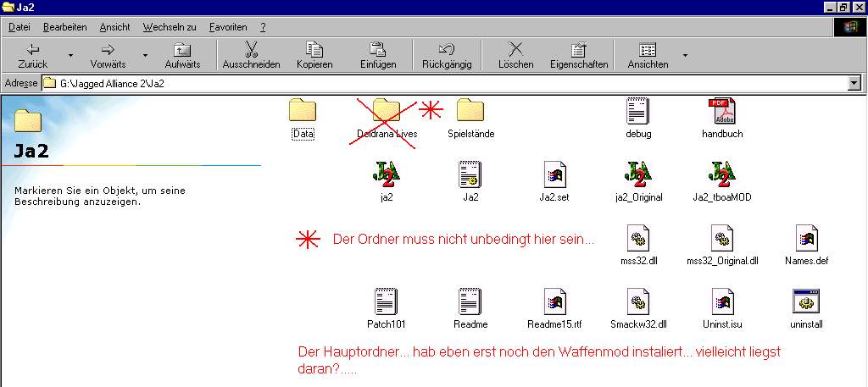
Task: Click the large Ja2 folder icon in left panel
Action: [28, 120]
